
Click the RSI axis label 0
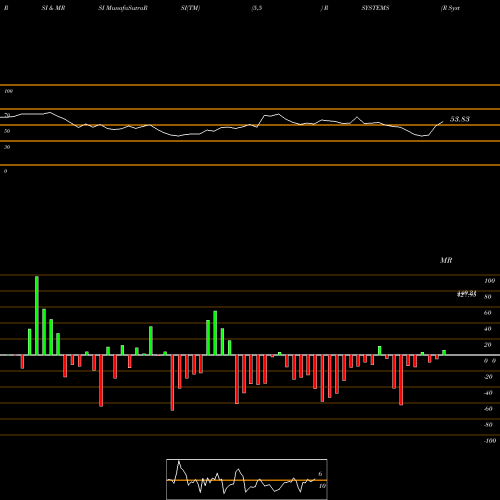pos(5,171)
